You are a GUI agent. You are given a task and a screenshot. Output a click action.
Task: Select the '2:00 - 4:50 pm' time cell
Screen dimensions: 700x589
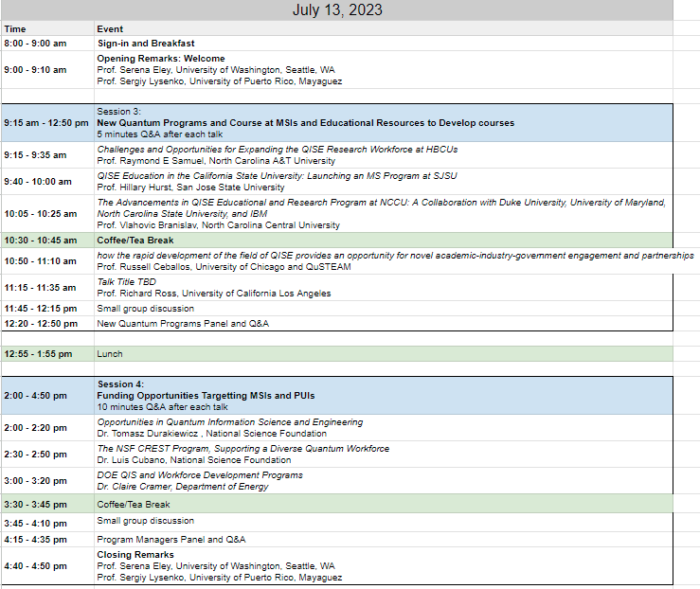pos(47,395)
